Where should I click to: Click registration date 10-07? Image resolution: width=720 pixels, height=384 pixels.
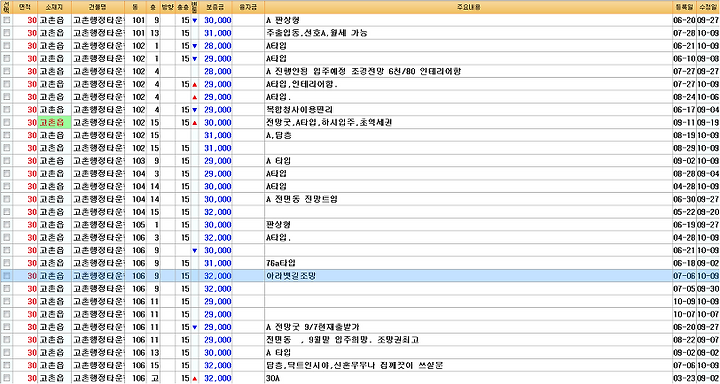pyautogui.click(x=684, y=315)
